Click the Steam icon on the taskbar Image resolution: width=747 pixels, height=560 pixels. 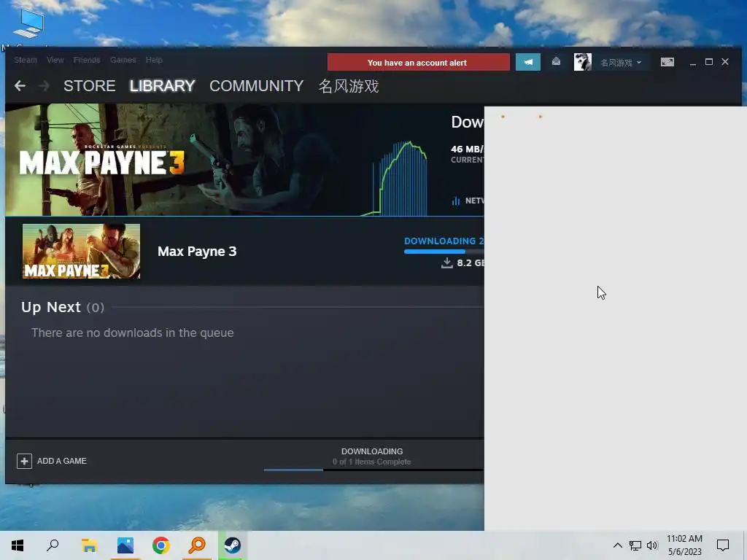(x=233, y=545)
